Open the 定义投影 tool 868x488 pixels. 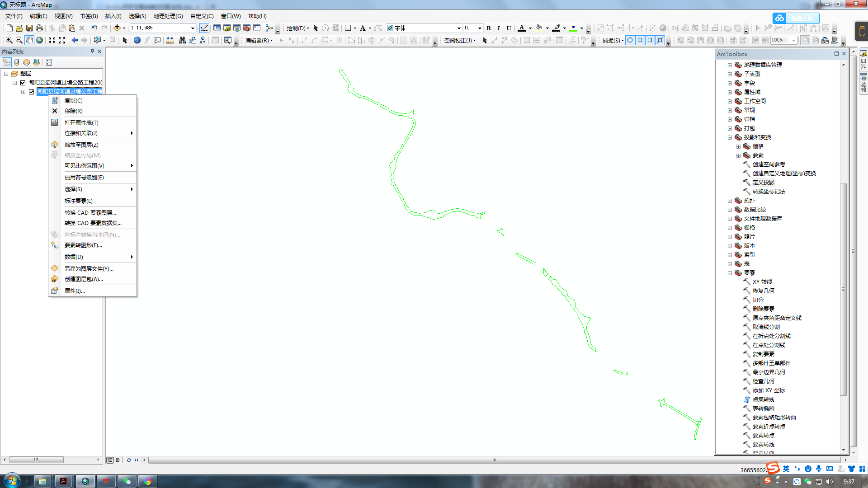(763, 183)
